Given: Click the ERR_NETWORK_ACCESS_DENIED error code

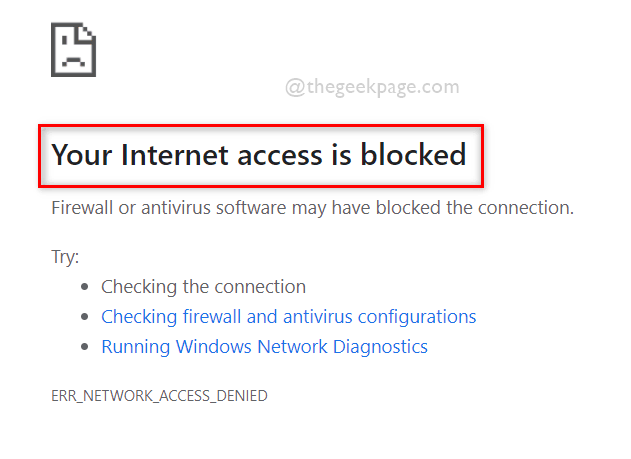Looking at the screenshot, I should click(x=159, y=396).
